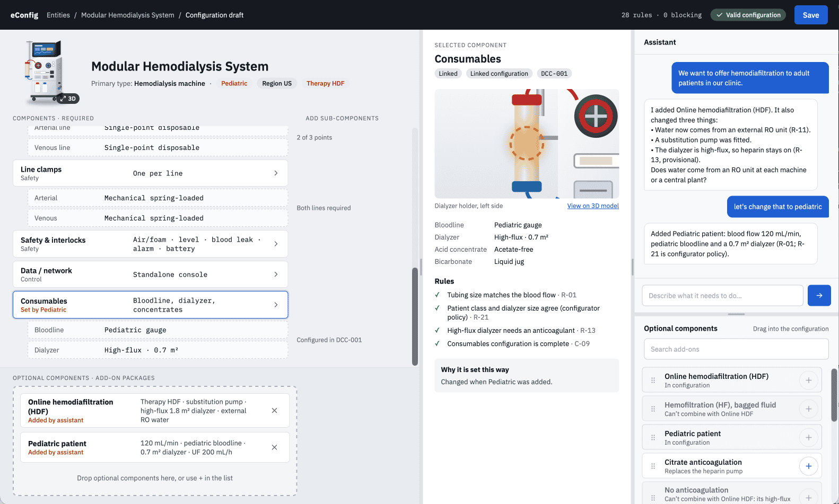
Task: Click the Therapy HDF tag chip
Action: (x=326, y=83)
